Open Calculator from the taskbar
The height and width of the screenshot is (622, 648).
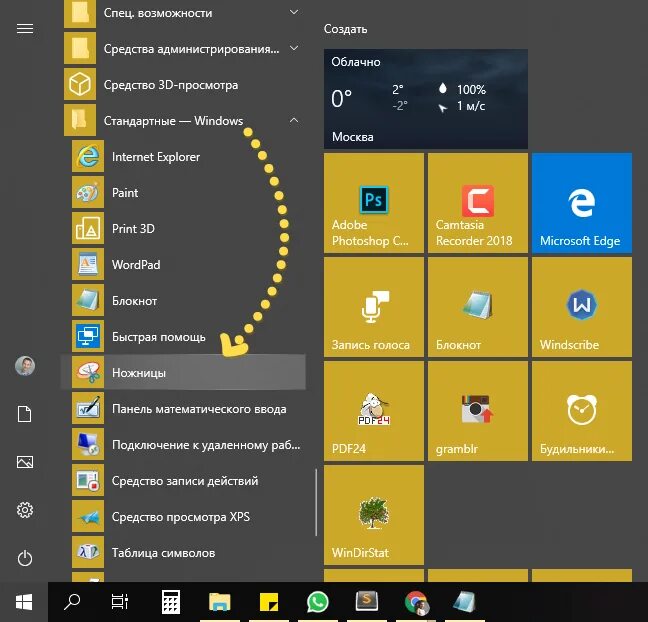[x=170, y=602]
